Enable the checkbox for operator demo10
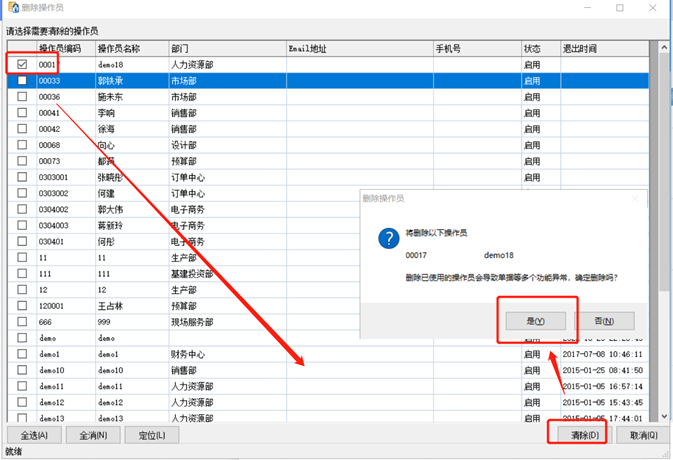 22,370
